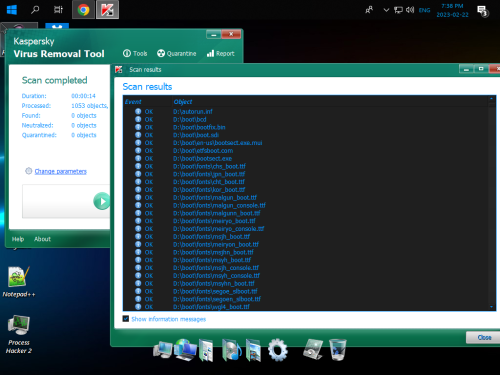This screenshot has width=500, height=375.
Task: Open the taskbar search magnifier
Action: (35, 10)
